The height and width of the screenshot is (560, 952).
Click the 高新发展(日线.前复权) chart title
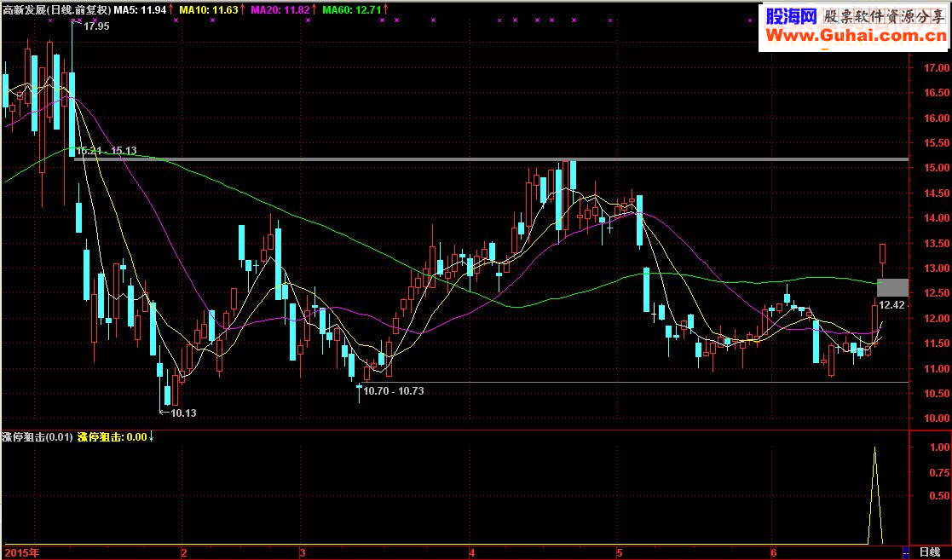pyautogui.click(x=57, y=9)
